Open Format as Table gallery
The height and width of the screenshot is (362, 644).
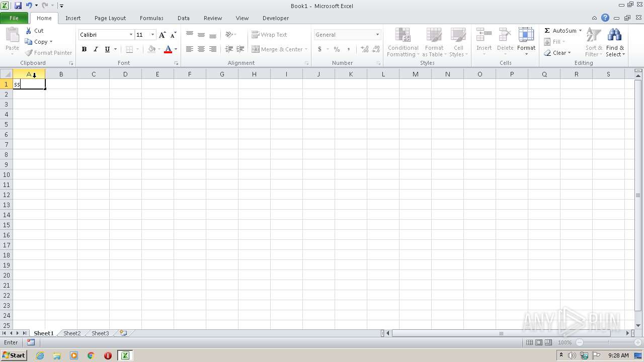click(x=434, y=42)
